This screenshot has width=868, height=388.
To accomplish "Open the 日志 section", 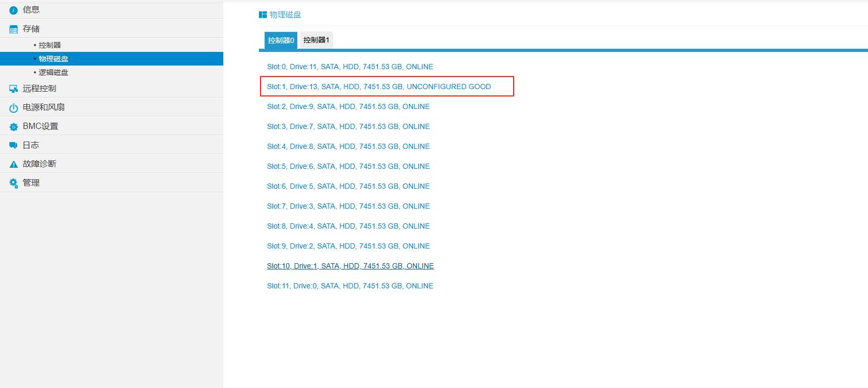I will (112, 145).
